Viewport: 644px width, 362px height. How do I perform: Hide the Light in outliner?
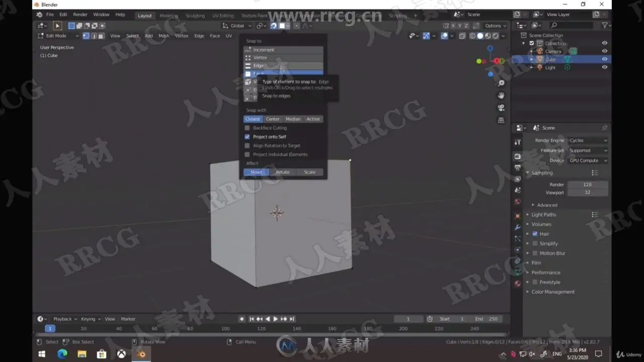point(604,67)
